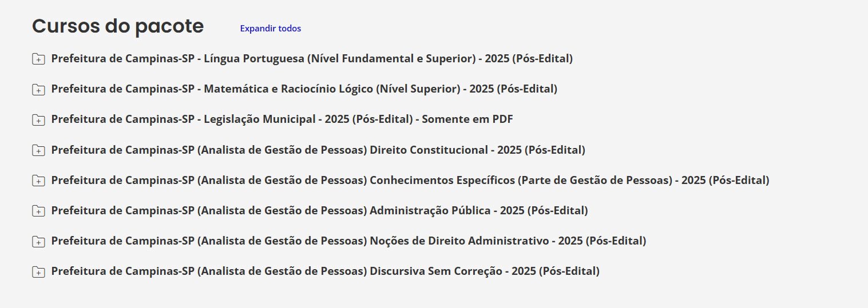
Task: Click folder-plus icon for Noções de Direito Administrativo
Action: coord(38,241)
